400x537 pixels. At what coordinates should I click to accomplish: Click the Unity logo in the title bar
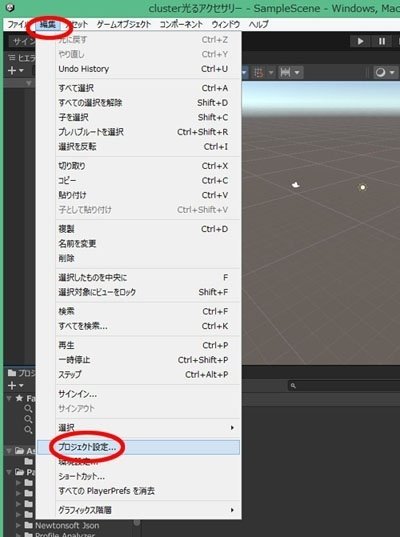pyautogui.click(x=10, y=8)
